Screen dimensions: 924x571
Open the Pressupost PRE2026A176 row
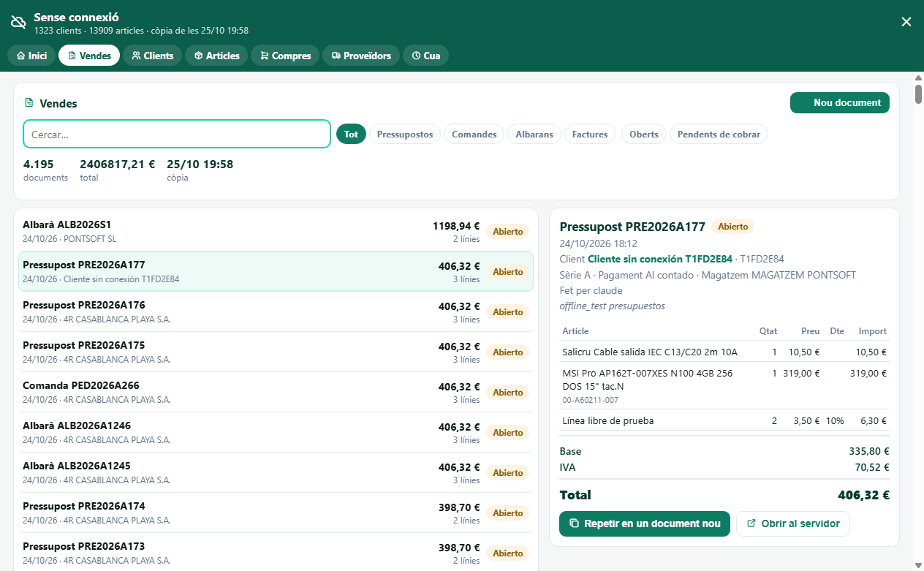276,311
